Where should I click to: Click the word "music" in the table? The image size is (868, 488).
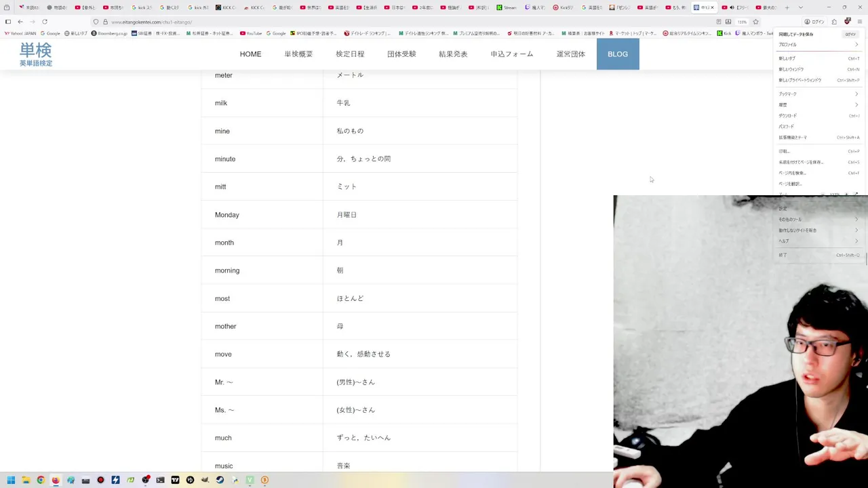pos(224,466)
